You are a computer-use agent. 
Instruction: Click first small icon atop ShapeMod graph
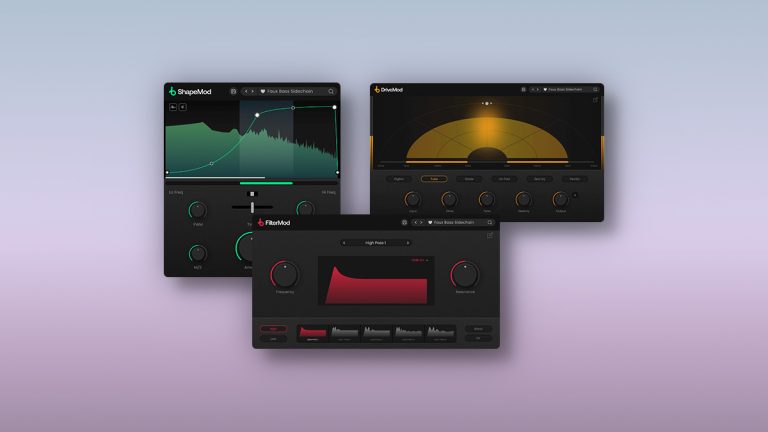tap(173, 107)
